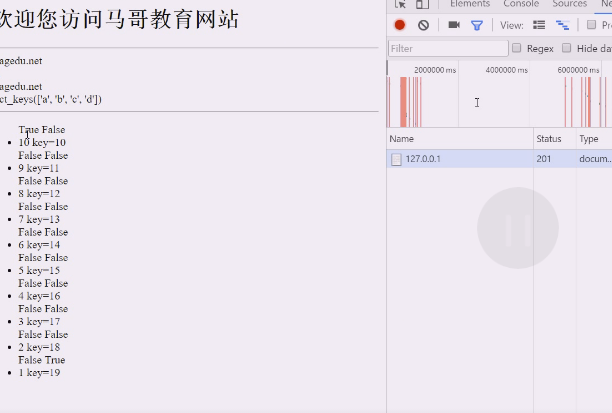Open the Elements tab
This screenshot has height=413, width=612.
[x=470, y=4]
